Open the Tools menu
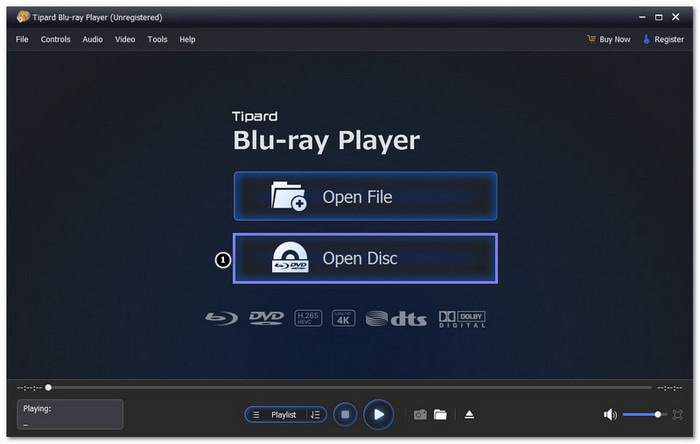 [157, 39]
